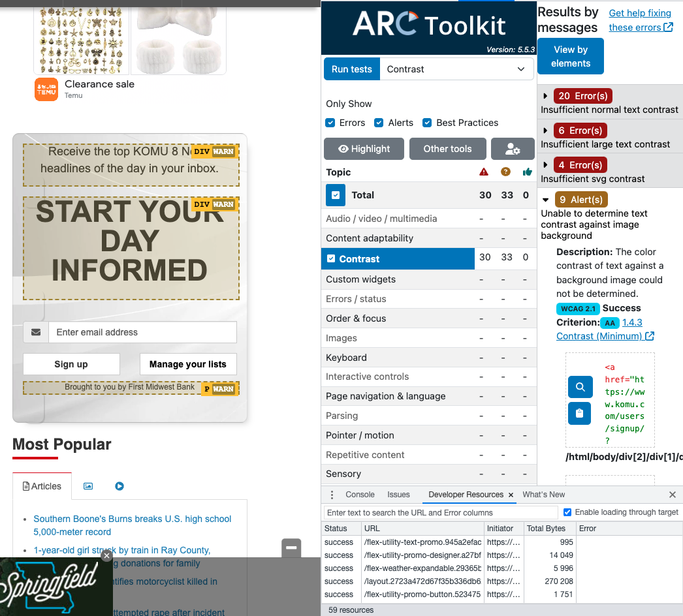Click the clipboard copy icon under the magnifier
Image resolution: width=683 pixels, height=616 pixels.
[x=580, y=414]
